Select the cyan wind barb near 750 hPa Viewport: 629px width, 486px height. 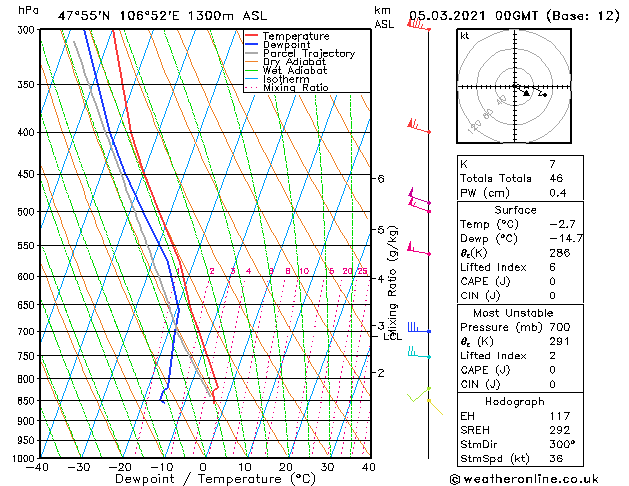point(419,352)
